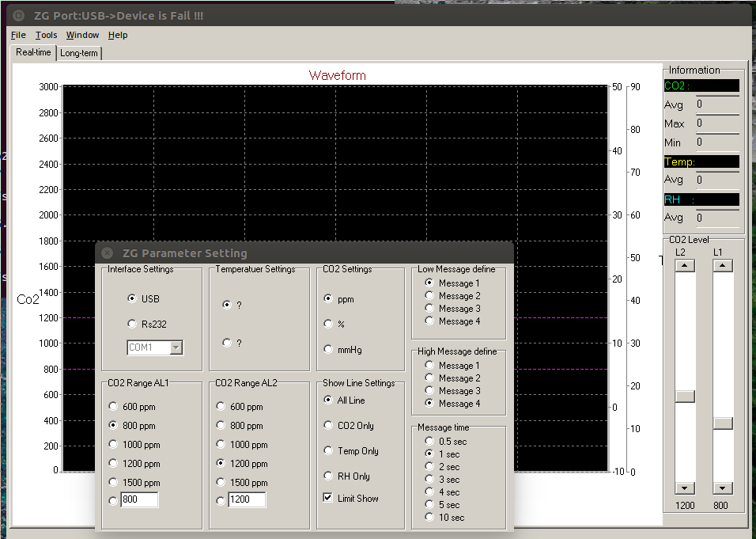Choose 1000 ppm for CO2 Range AL1

click(114, 445)
